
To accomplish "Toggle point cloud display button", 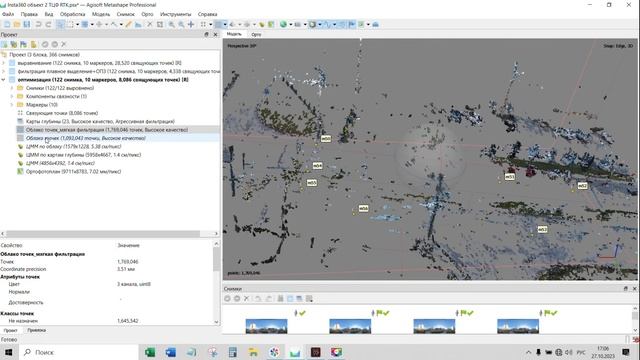I will click(x=218, y=24).
